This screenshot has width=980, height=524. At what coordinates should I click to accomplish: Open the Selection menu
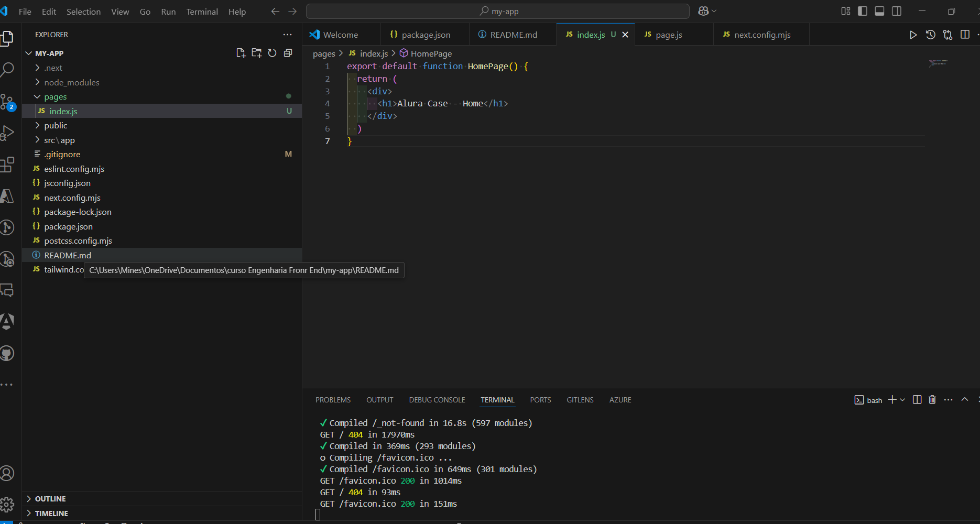[x=83, y=12]
